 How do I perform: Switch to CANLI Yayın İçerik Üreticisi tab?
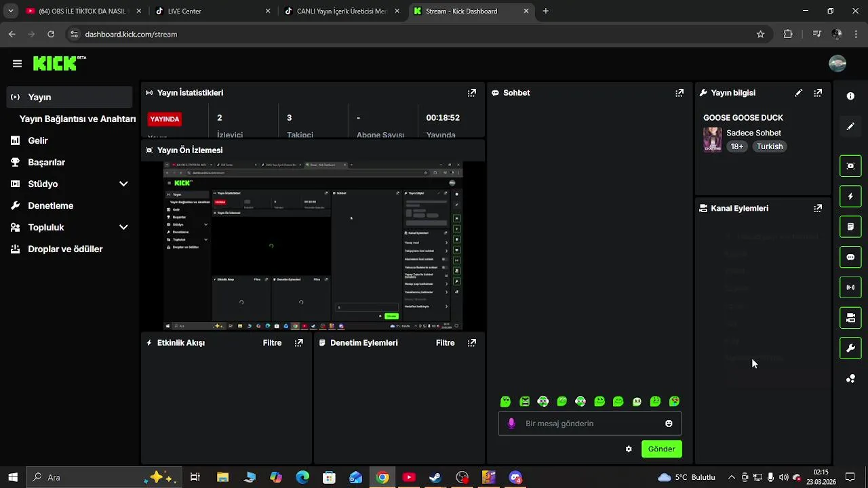click(x=341, y=11)
